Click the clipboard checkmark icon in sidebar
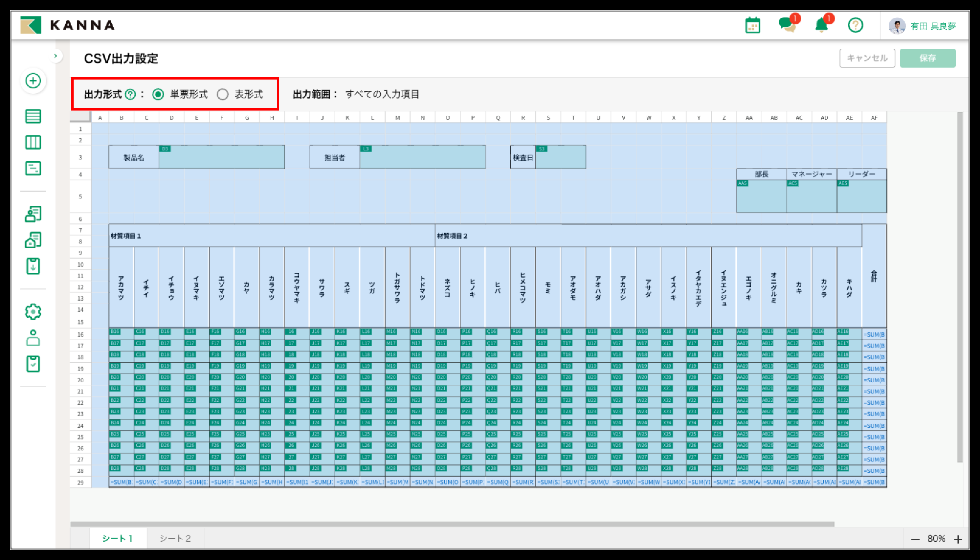Screen dimensions: 980x560 click(33, 363)
